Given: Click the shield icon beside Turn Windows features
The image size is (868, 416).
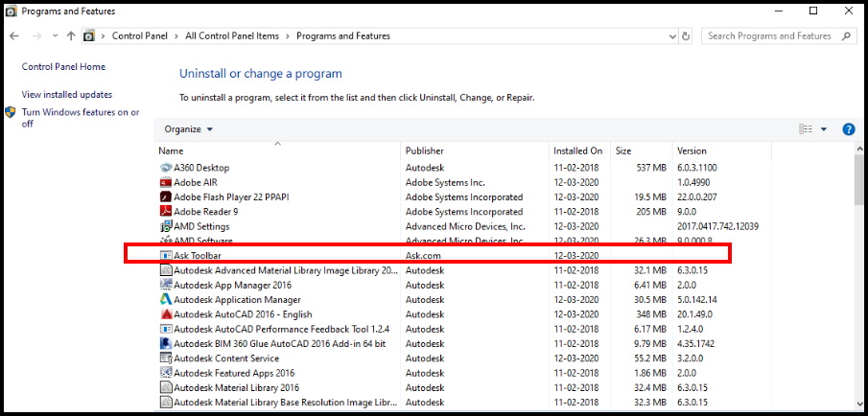Looking at the screenshot, I should (x=11, y=112).
